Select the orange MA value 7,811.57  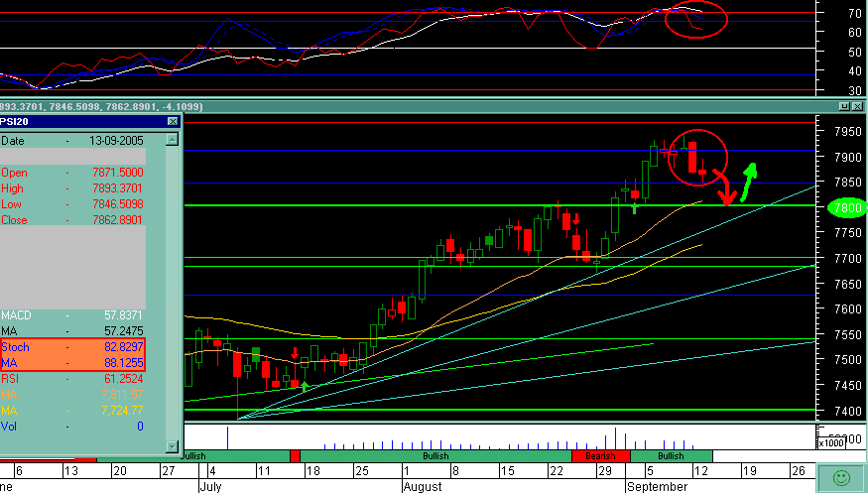pyautogui.click(x=122, y=395)
